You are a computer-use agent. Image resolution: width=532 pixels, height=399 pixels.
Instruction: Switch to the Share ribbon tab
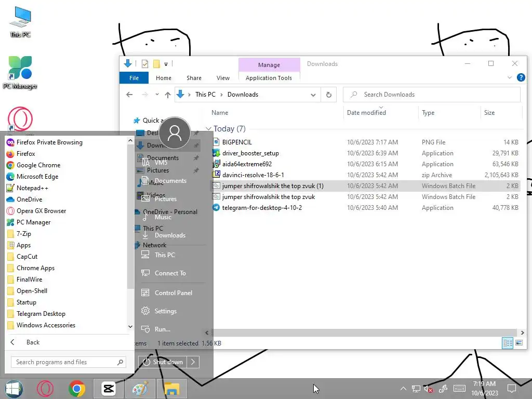pos(194,78)
